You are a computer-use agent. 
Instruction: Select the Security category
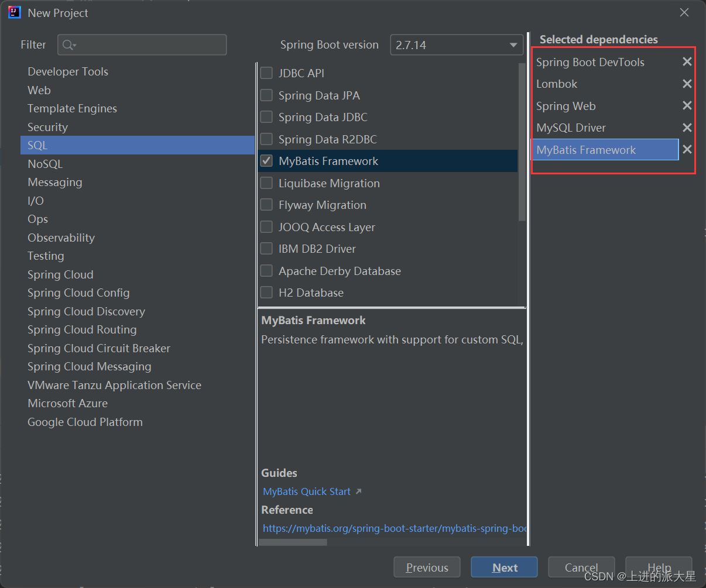[x=138, y=127]
